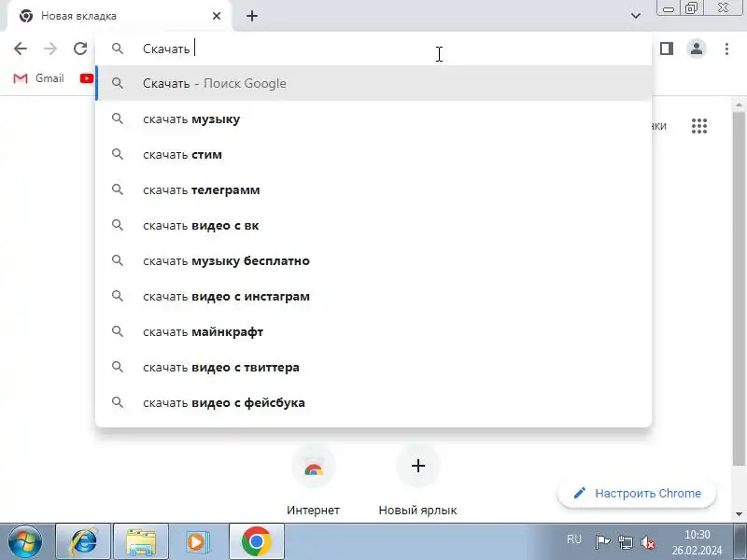747x560 pixels.
Task: Click magnifier icon in address bar
Action: (x=118, y=49)
